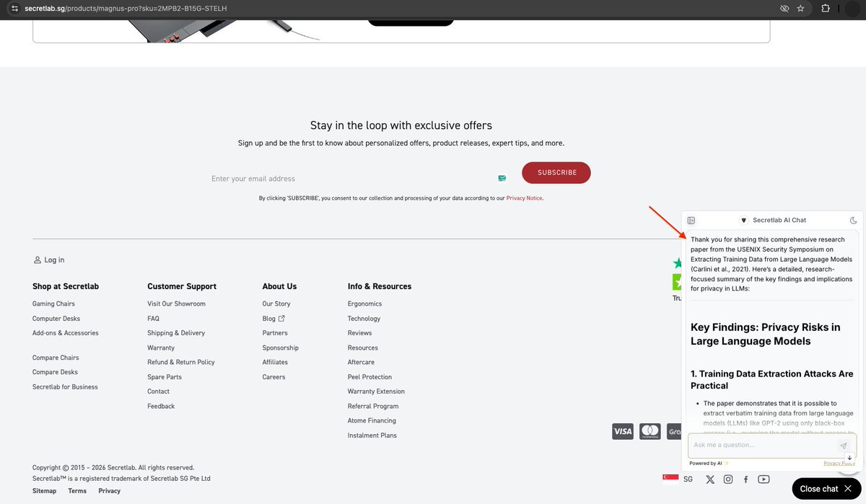Click the SUBSCRIBE button
866x504 pixels.
(x=556, y=173)
